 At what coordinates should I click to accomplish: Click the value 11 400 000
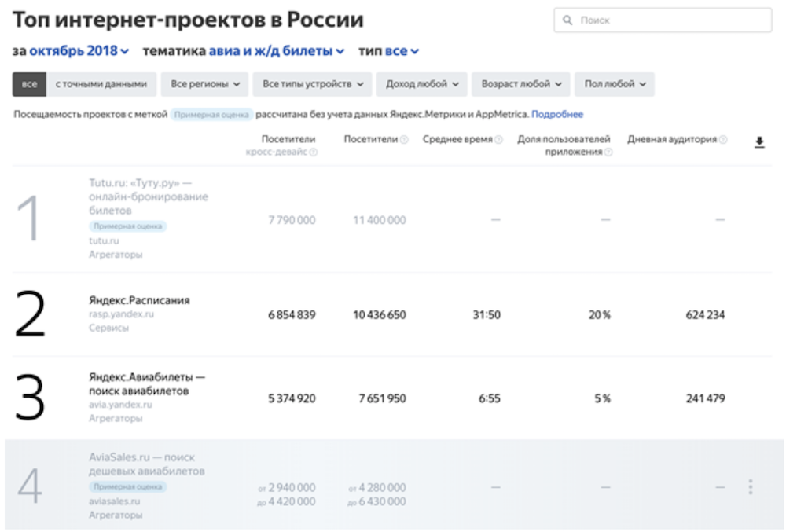click(x=380, y=220)
